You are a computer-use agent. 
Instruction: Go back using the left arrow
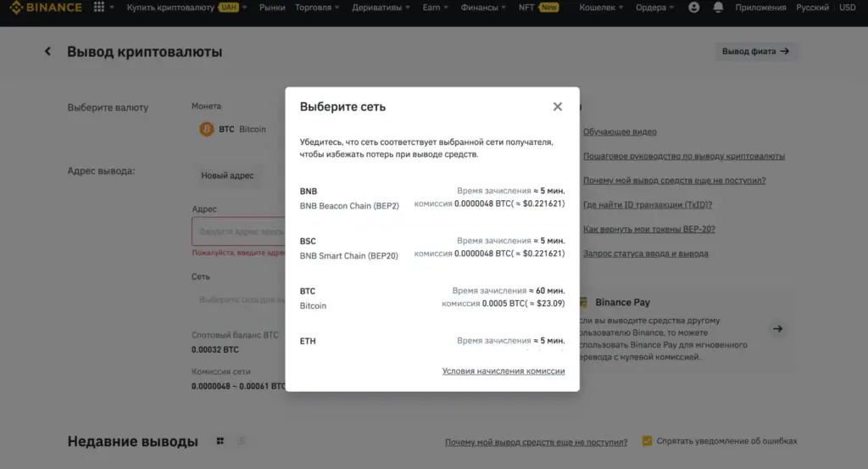coord(48,52)
